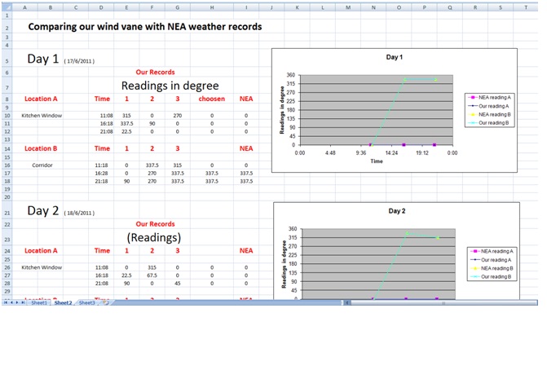Click next-sheet navigation arrow
The width and height of the screenshot is (547, 392).
click(x=17, y=302)
